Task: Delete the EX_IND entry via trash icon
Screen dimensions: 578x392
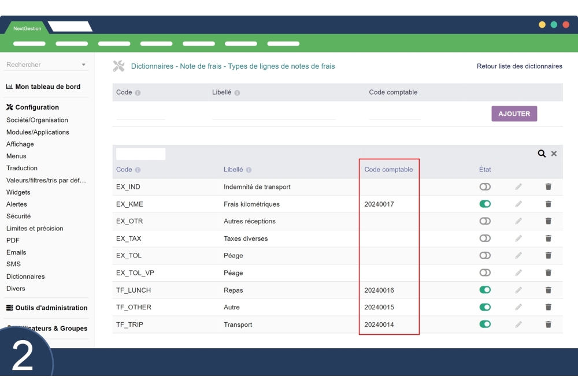Action: pyautogui.click(x=548, y=186)
